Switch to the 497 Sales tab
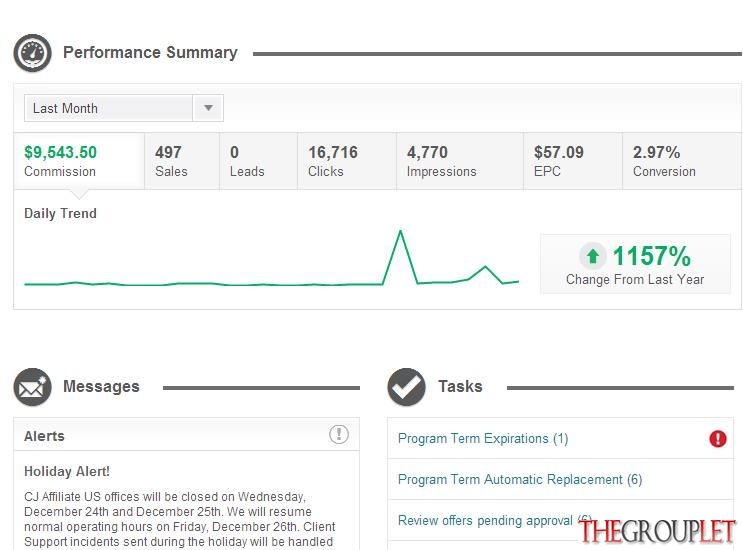 [x=182, y=161]
